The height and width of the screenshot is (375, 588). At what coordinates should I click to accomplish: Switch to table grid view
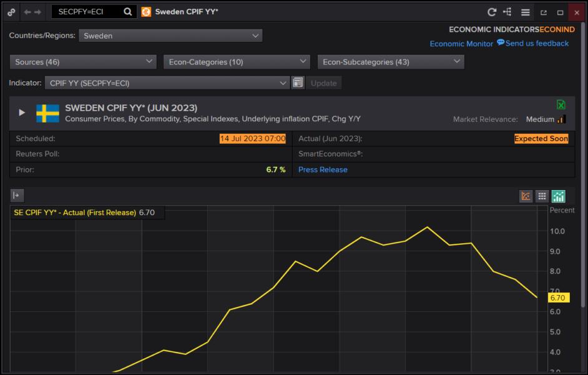click(542, 196)
